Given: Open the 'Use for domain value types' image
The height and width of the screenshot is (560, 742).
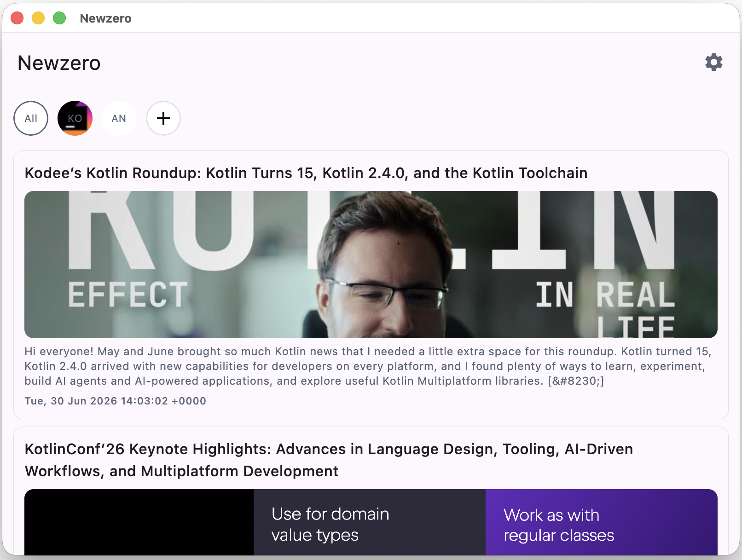Looking at the screenshot, I should pyautogui.click(x=371, y=522).
